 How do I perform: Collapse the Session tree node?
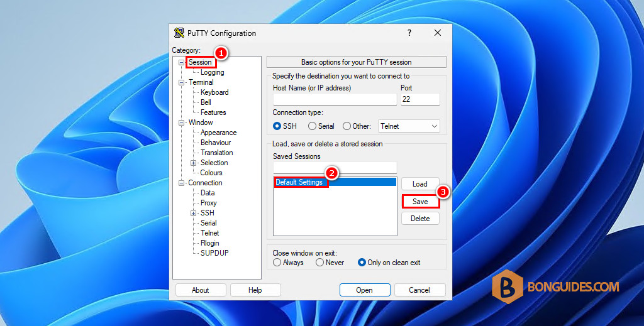181,62
